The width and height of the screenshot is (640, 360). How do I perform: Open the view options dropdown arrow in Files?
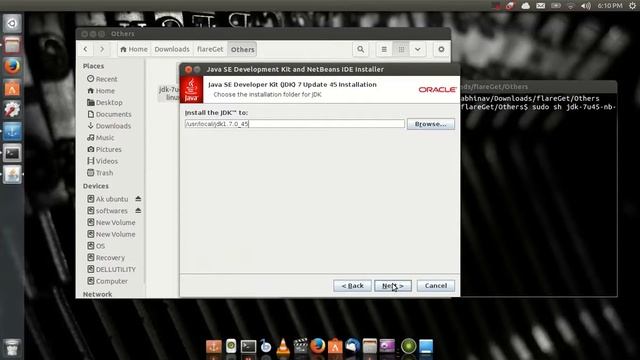pyautogui.click(x=418, y=49)
